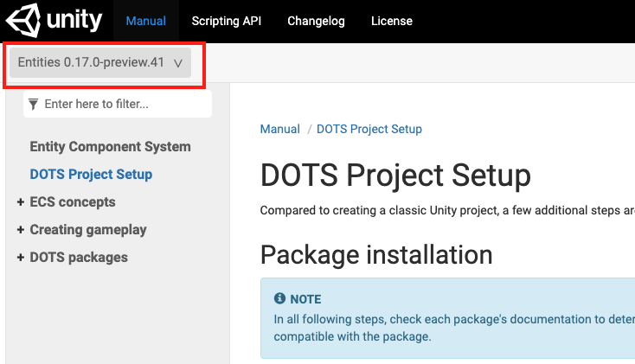Click the filter funnel icon

(x=34, y=105)
